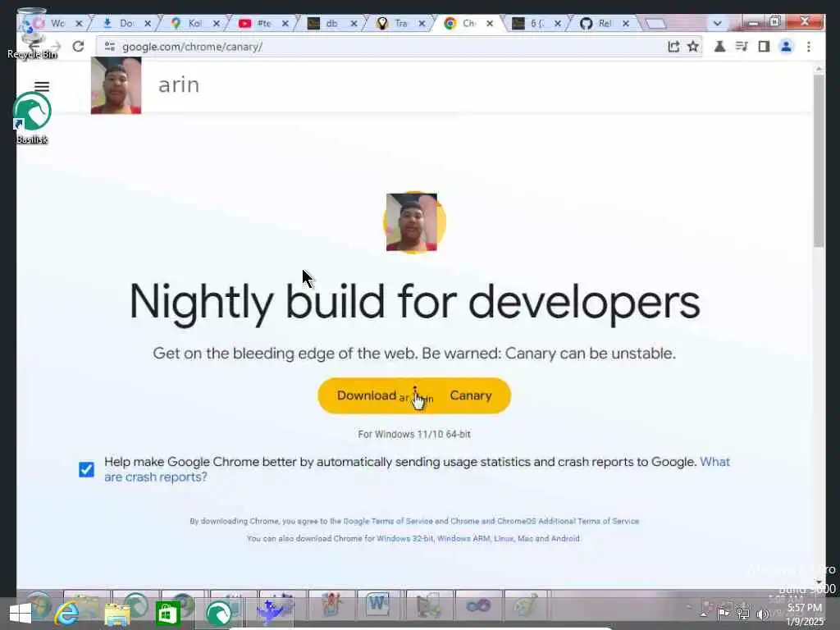Viewport: 840px width, 630px height.
Task: Click the Action Center flag tray icon
Action: point(724,614)
